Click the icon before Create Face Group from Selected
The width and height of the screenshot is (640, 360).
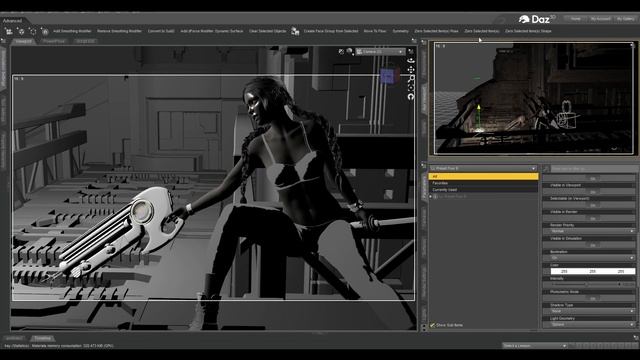[x=295, y=31]
